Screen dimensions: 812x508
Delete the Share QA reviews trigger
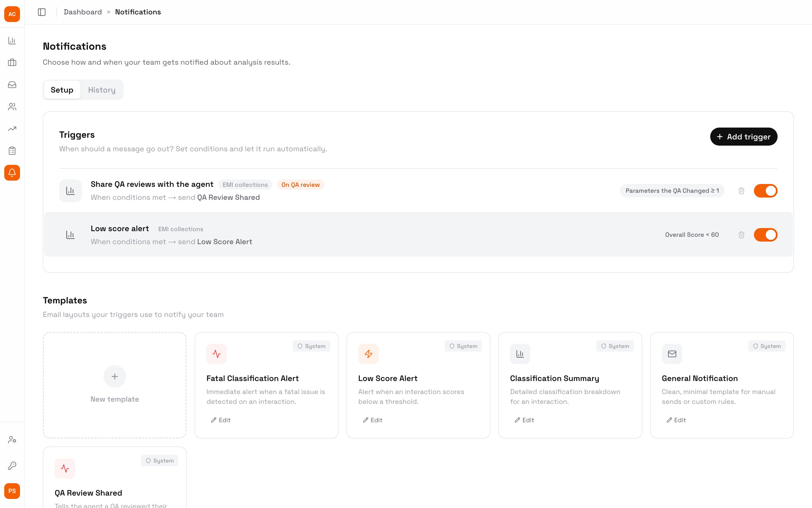pyautogui.click(x=742, y=191)
